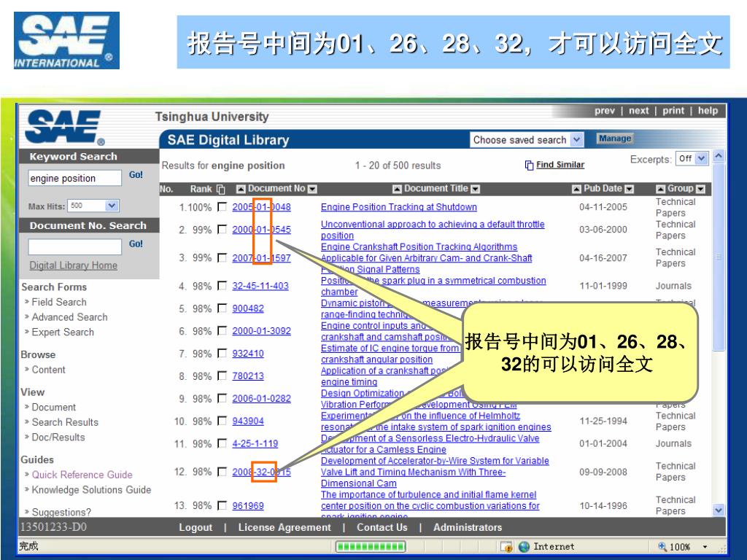Click the select-all icon next to Rank

pyautogui.click(x=220, y=189)
